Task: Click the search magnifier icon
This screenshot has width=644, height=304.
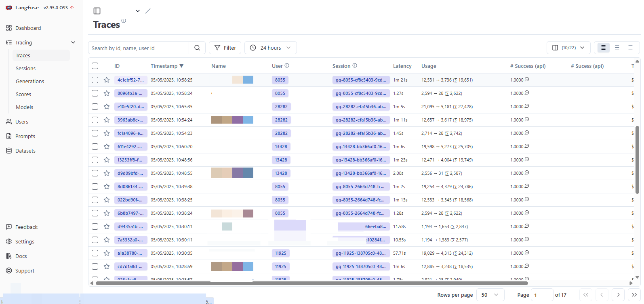Action: pyautogui.click(x=197, y=48)
